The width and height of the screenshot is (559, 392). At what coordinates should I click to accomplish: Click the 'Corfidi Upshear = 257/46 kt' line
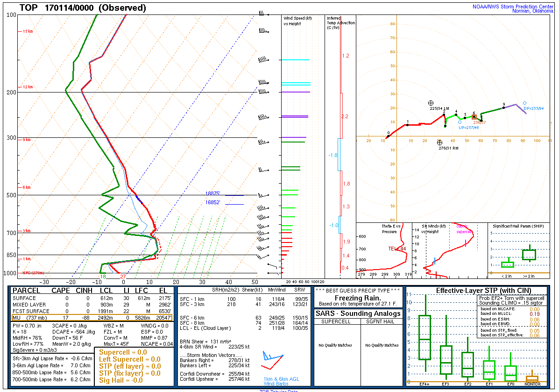tap(215, 379)
